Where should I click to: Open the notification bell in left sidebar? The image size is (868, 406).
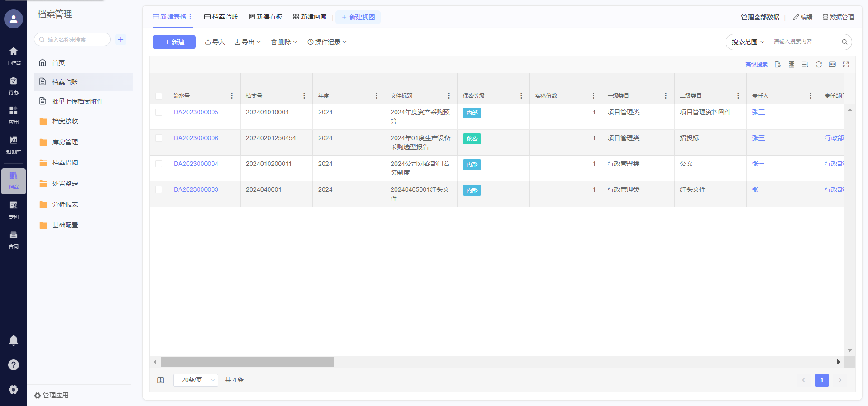(x=14, y=340)
